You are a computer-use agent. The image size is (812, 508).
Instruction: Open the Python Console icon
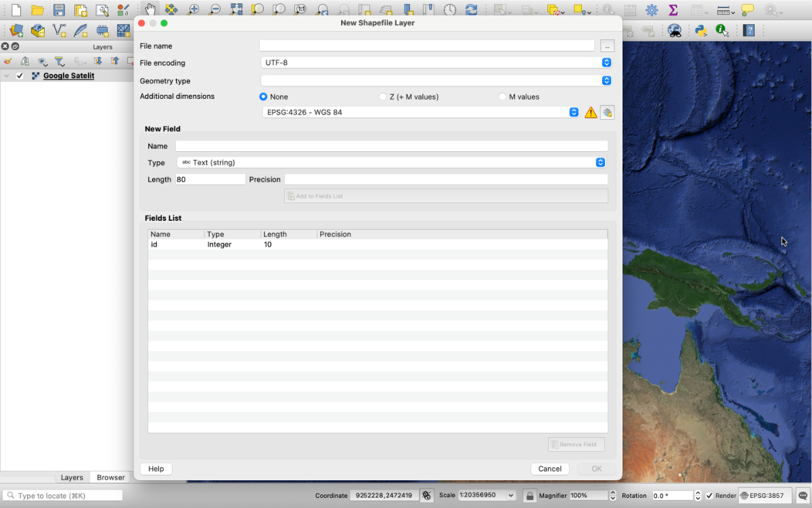700,30
